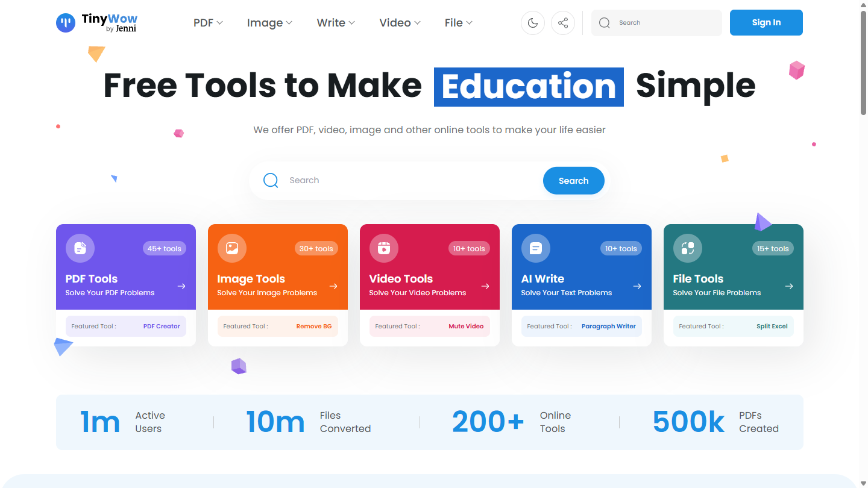The height and width of the screenshot is (488, 868).
Task: Click the Image Tools picture icon
Action: coord(232,248)
